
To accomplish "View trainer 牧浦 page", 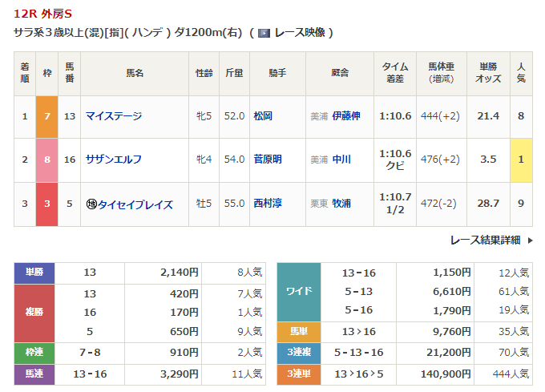I will coord(341,204).
